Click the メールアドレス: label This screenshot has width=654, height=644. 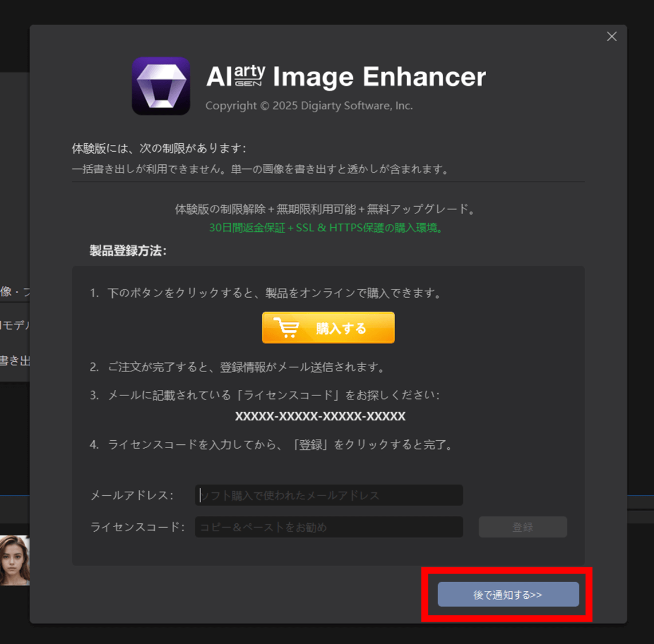point(132,495)
